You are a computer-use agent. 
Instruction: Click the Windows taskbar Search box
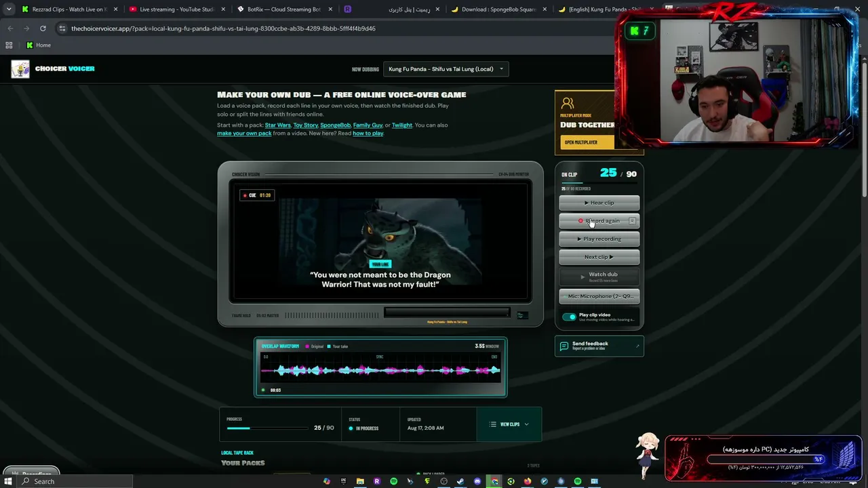(x=73, y=481)
